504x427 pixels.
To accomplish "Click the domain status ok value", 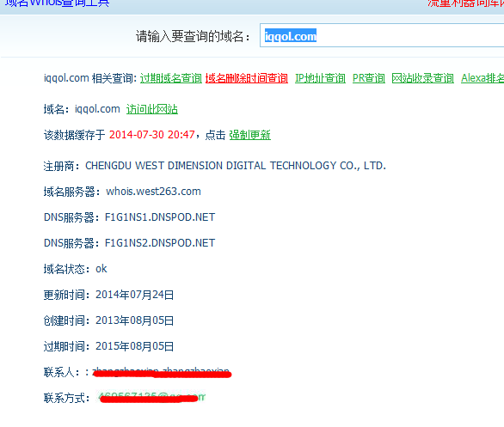I will point(101,269).
